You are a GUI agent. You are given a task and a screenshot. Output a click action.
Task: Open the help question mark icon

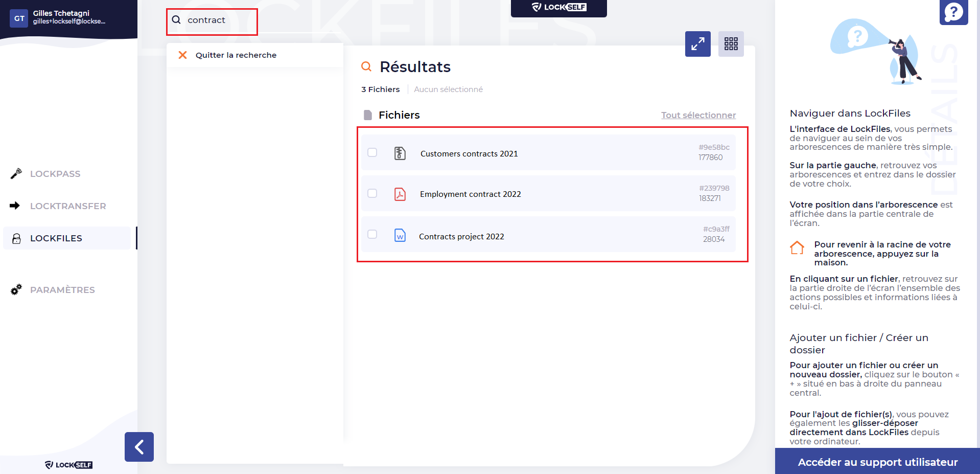953,12
